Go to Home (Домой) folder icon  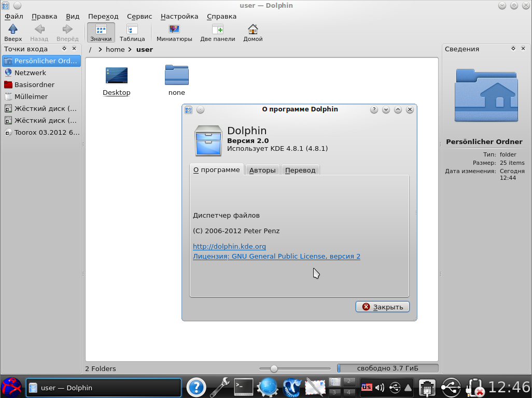click(x=253, y=32)
